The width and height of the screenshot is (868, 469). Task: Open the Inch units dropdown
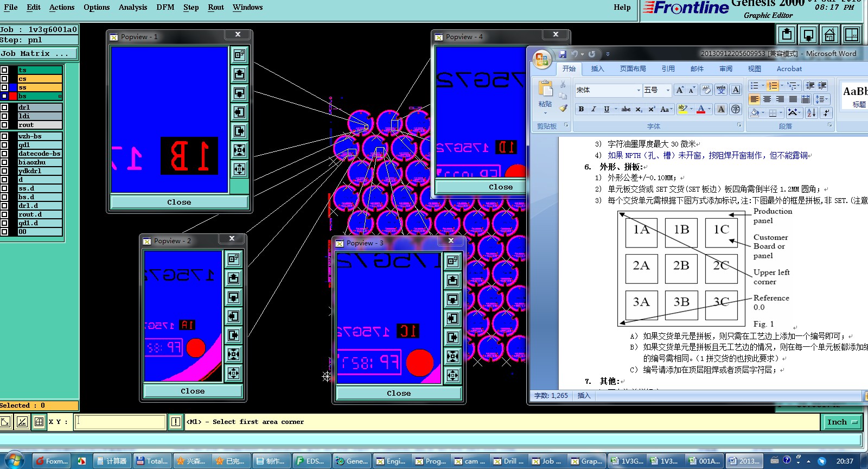pyautogui.click(x=843, y=422)
